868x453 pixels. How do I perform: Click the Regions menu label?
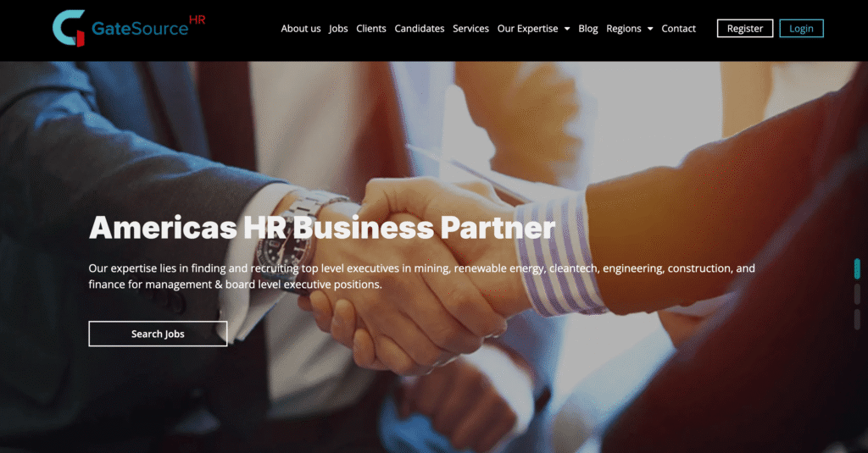pos(623,29)
